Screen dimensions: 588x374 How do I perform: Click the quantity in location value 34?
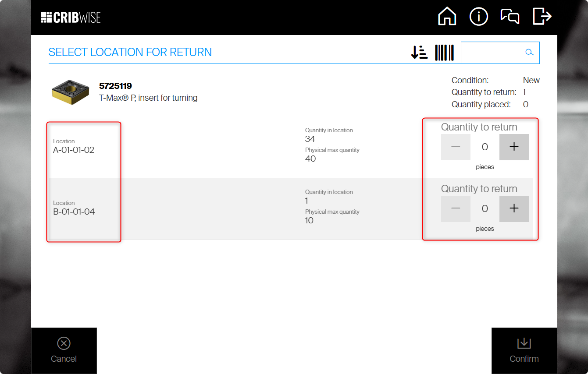310,139
